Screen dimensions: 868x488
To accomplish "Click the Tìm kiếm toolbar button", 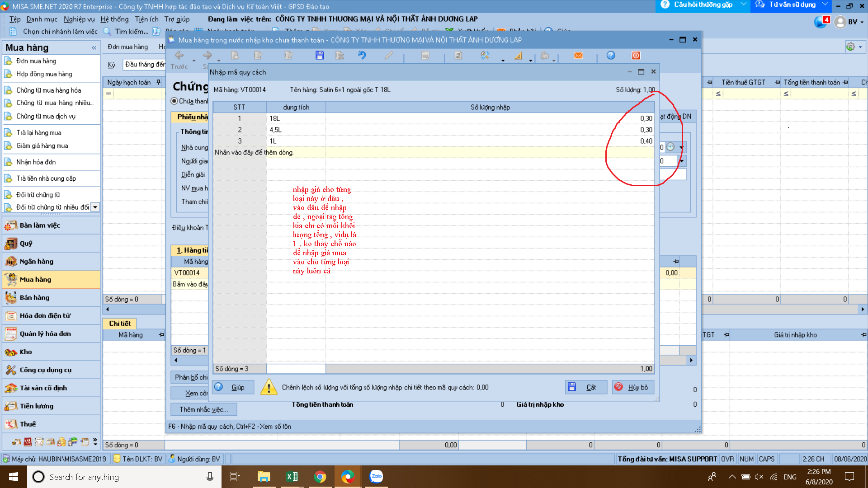I will (x=126, y=32).
